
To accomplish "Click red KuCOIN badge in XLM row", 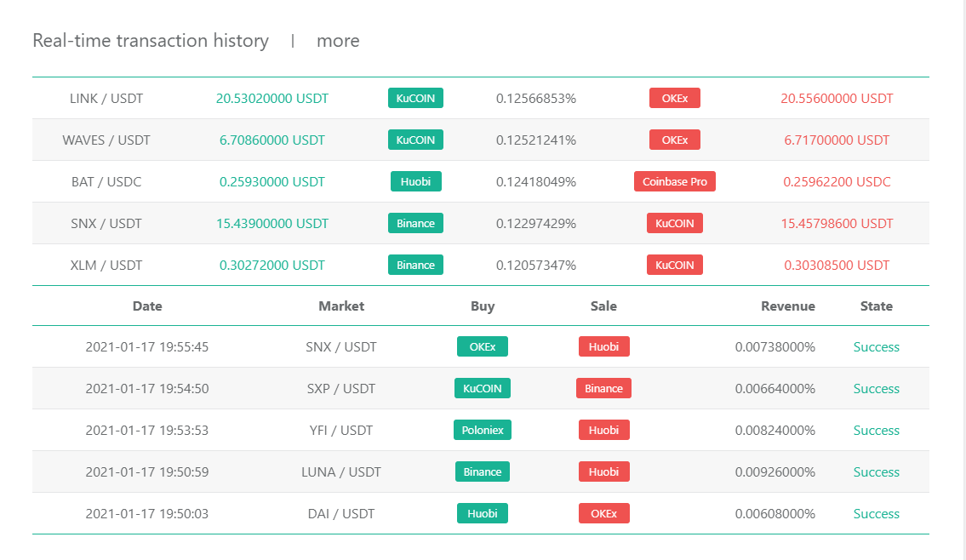I will click(674, 265).
